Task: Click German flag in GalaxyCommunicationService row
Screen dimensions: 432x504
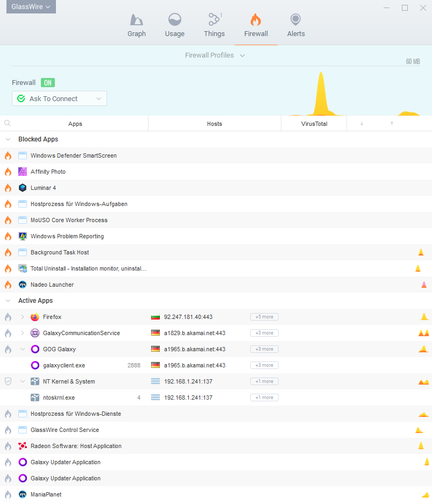Action: 155,333
